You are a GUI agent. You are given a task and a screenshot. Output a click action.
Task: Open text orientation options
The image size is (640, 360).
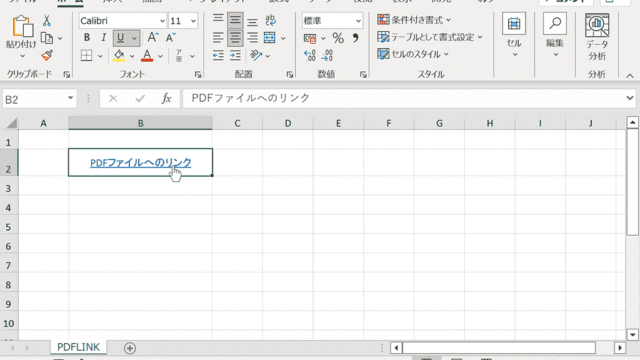256,56
